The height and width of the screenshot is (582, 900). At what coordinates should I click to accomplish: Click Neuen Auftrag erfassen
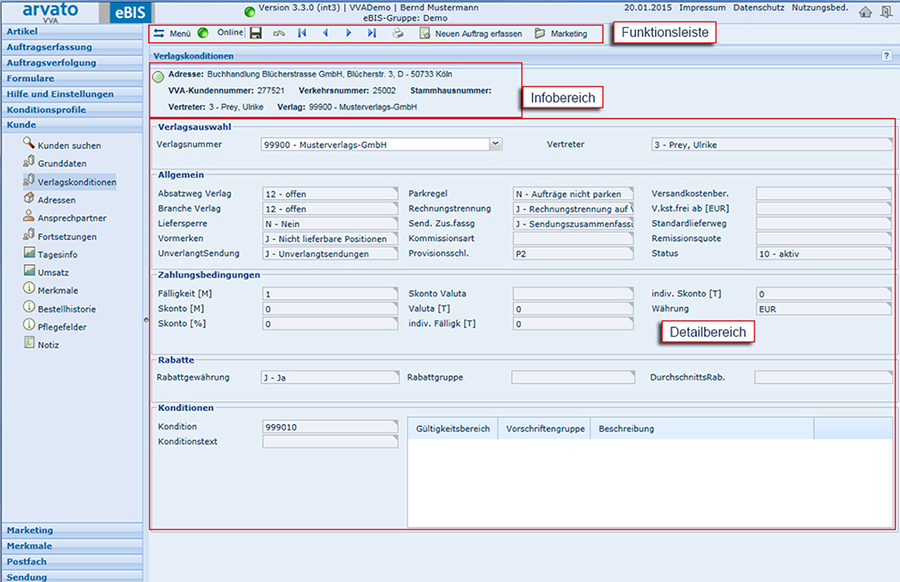tap(471, 33)
